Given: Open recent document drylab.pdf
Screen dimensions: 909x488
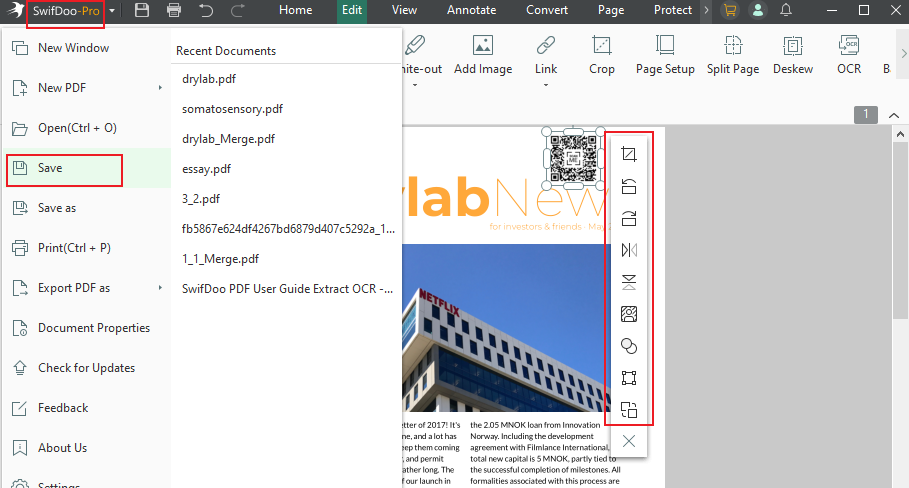Looking at the screenshot, I should (x=209, y=79).
